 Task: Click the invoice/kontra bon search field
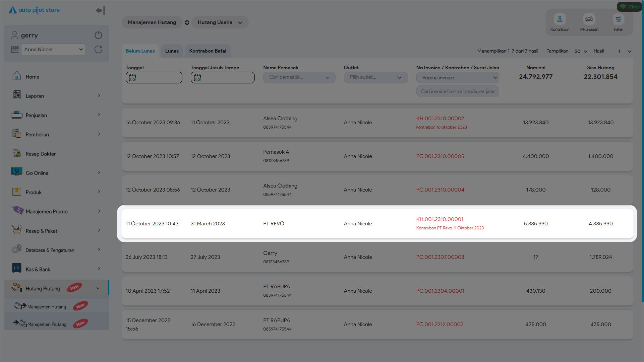click(x=457, y=91)
